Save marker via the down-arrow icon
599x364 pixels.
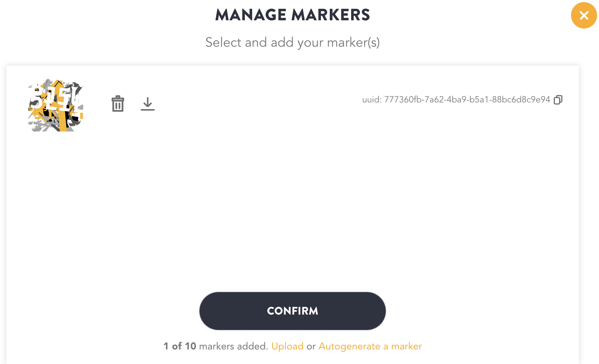pos(148,104)
